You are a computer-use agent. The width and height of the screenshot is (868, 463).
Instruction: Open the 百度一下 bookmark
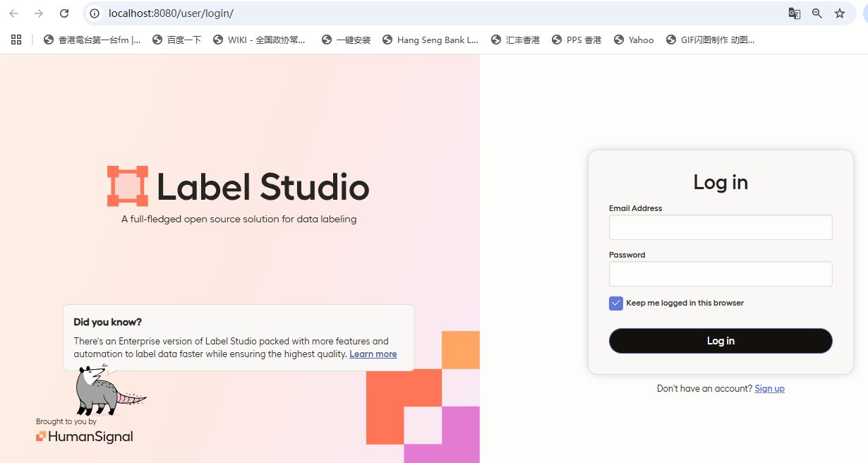coord(176,40)
